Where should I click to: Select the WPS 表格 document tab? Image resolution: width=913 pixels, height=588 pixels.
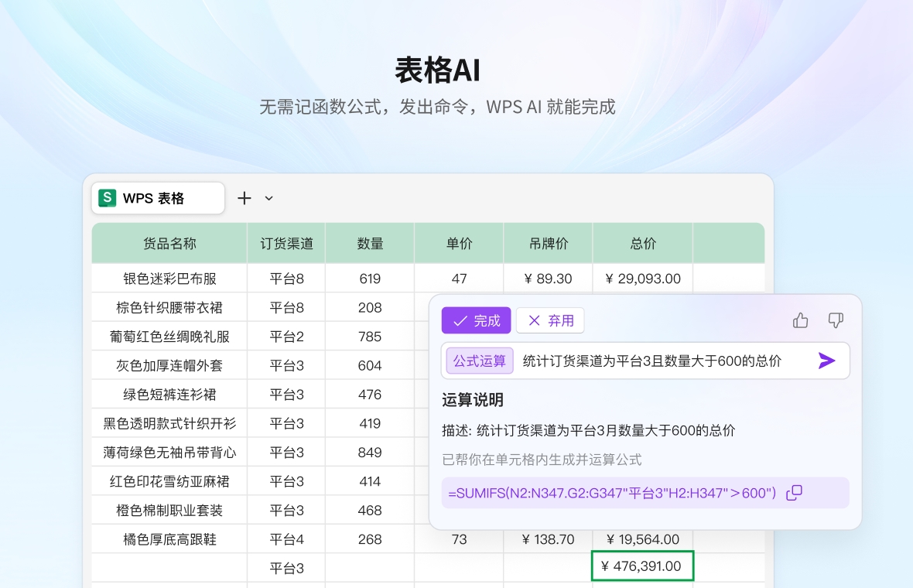158,198
